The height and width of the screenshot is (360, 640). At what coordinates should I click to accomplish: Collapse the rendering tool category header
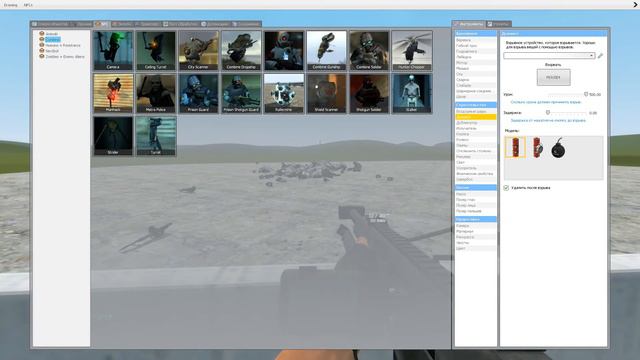476,219
